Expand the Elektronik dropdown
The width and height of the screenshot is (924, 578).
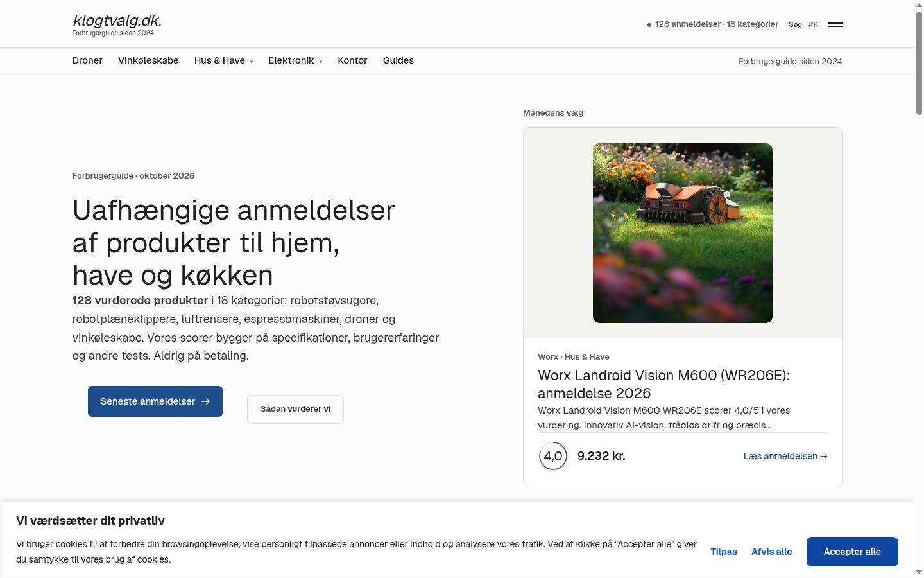tap(295, 60)
